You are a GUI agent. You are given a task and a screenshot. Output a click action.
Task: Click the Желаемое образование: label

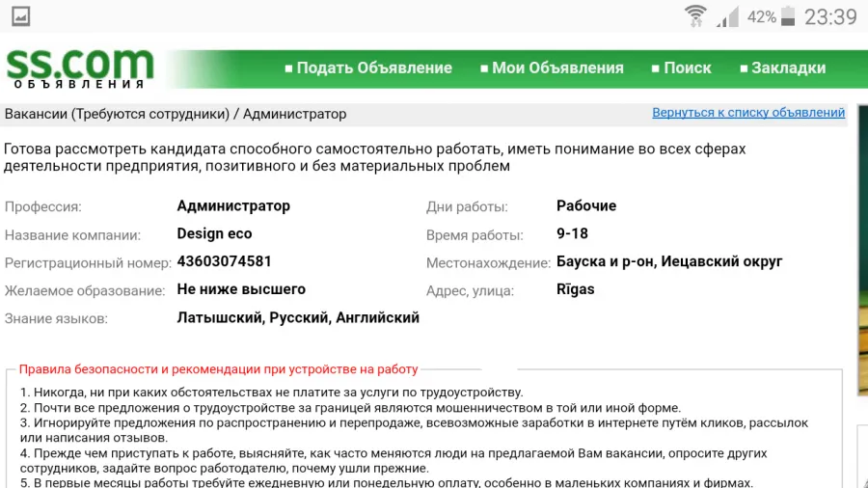[x=85, y=290]
